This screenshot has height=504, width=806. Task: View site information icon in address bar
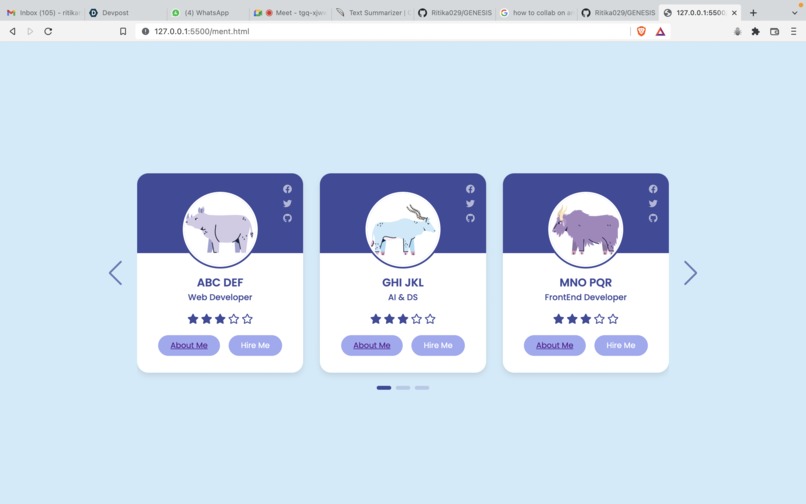145,31
